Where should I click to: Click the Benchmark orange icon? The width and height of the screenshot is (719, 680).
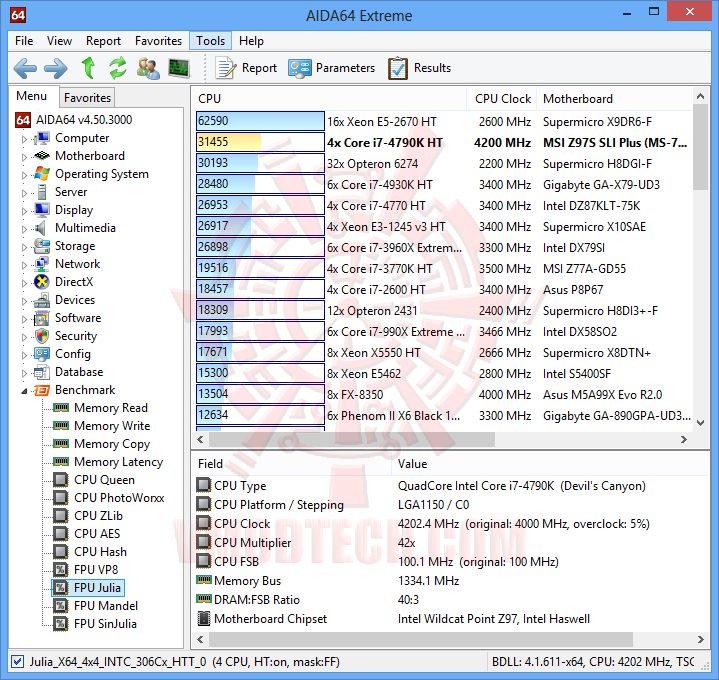tap(42, 390)
